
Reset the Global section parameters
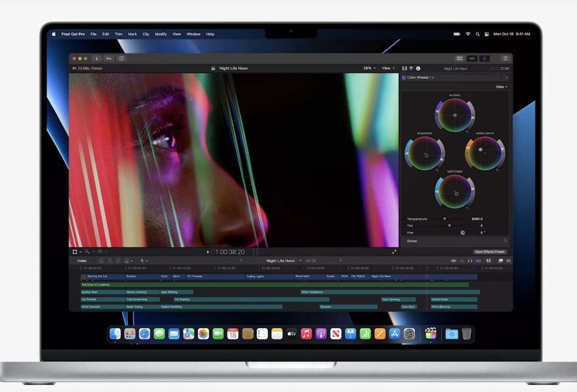[x=505, y=241]
